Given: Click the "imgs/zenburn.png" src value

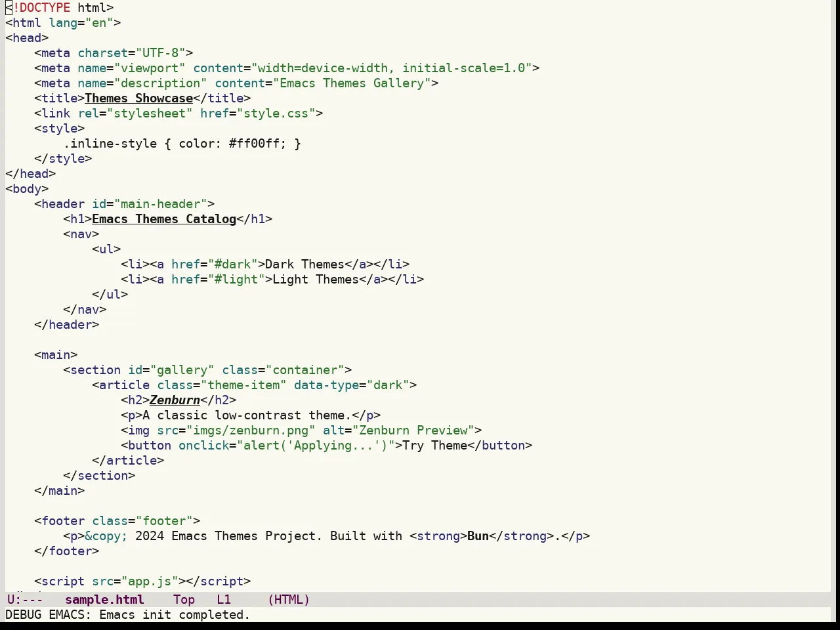Looking at the screenshot, I should pos(251,430).
